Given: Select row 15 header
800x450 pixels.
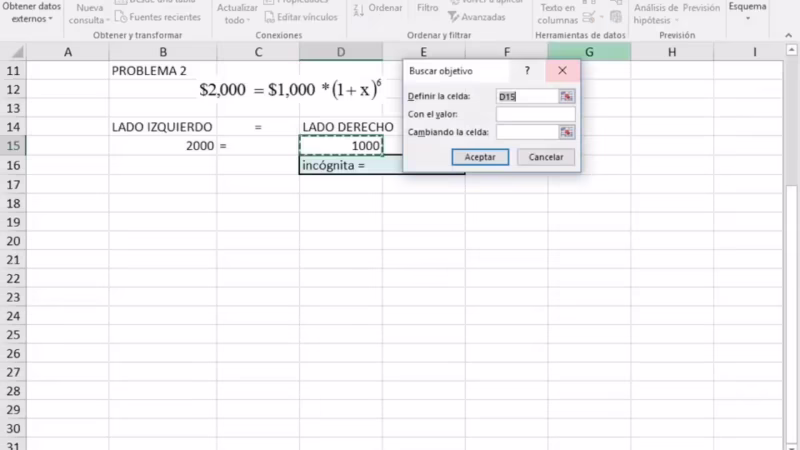Looking at the screenshot, I should [13, 146].
